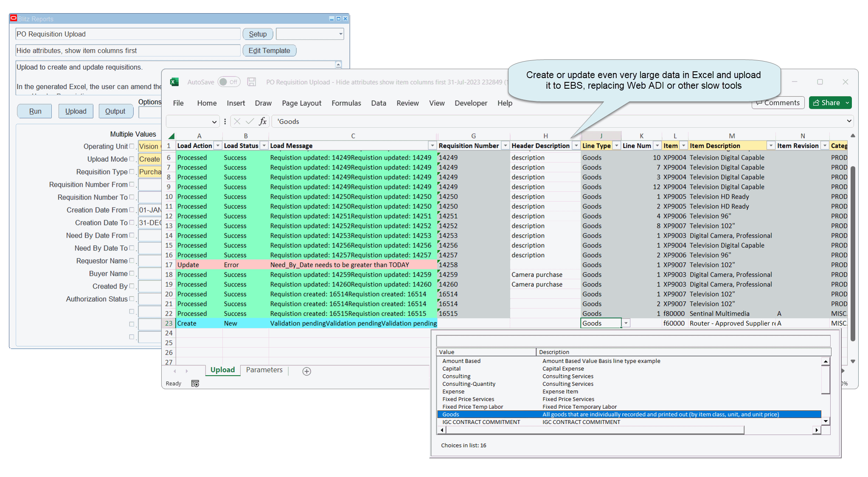Open the Page Layout ribbon tab
Screen dimensions: 868x477
[301, 103]
